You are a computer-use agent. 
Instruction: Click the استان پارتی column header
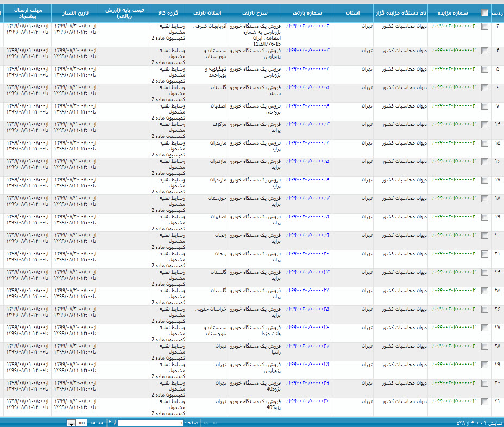207,13
